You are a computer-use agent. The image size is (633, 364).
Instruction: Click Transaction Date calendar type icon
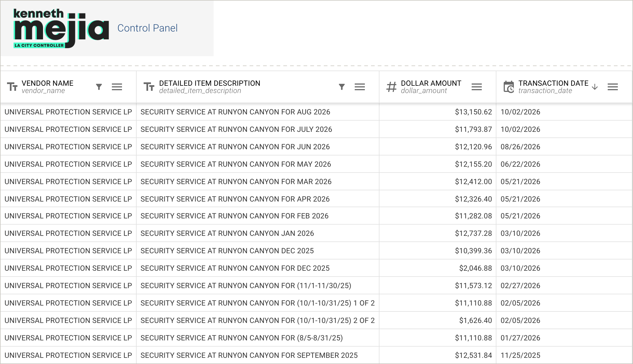pyautogui.click(x=509, y=87)
